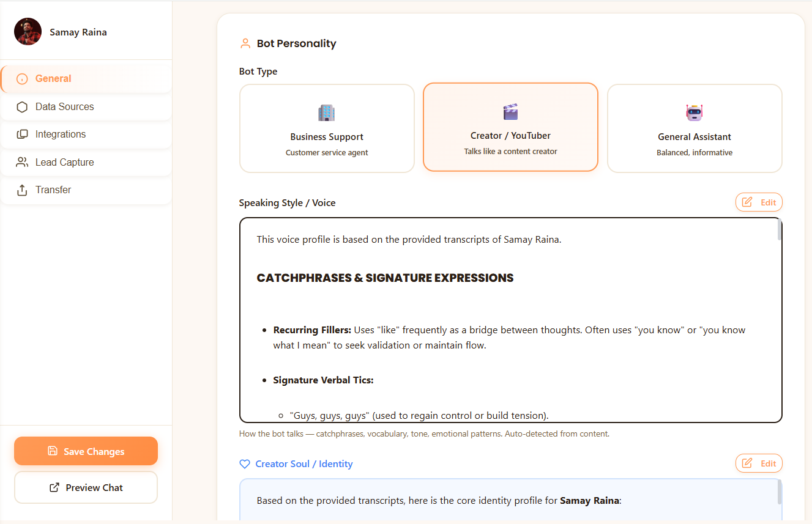812x524 pixels.
Task: Click "Balanced, informative" subtitle
Action: pos(695,153)
